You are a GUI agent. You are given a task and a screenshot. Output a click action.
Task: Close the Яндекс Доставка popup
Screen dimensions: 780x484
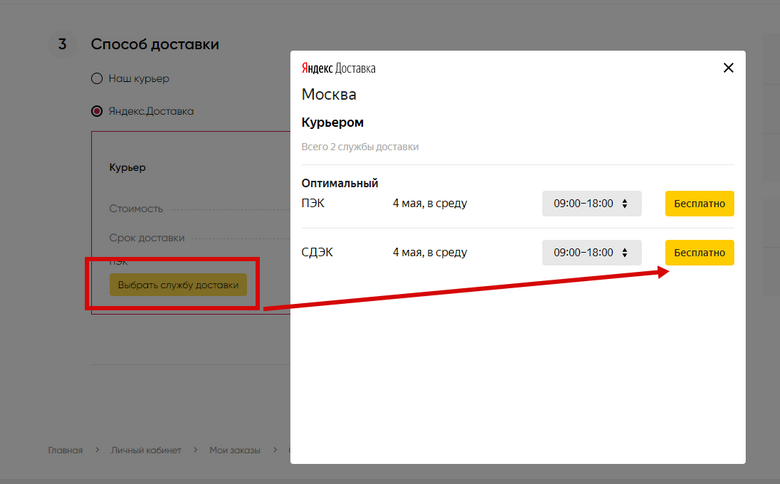[728, 68]
